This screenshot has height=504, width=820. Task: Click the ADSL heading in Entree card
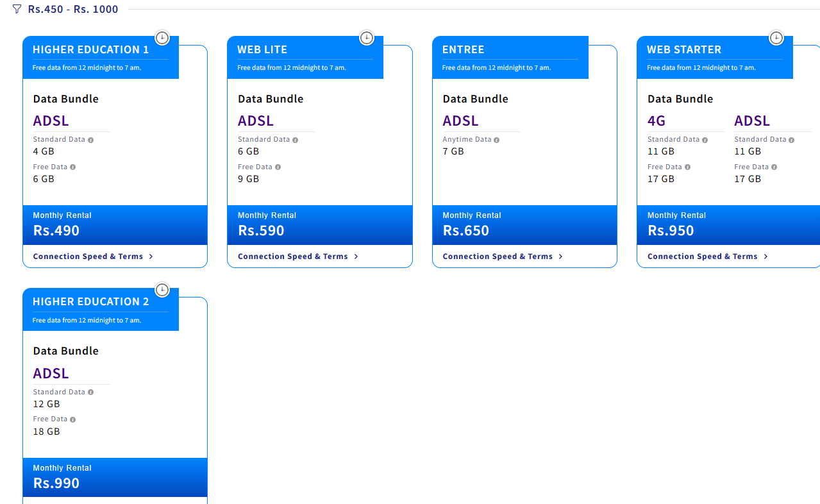[x=460, y=121]
